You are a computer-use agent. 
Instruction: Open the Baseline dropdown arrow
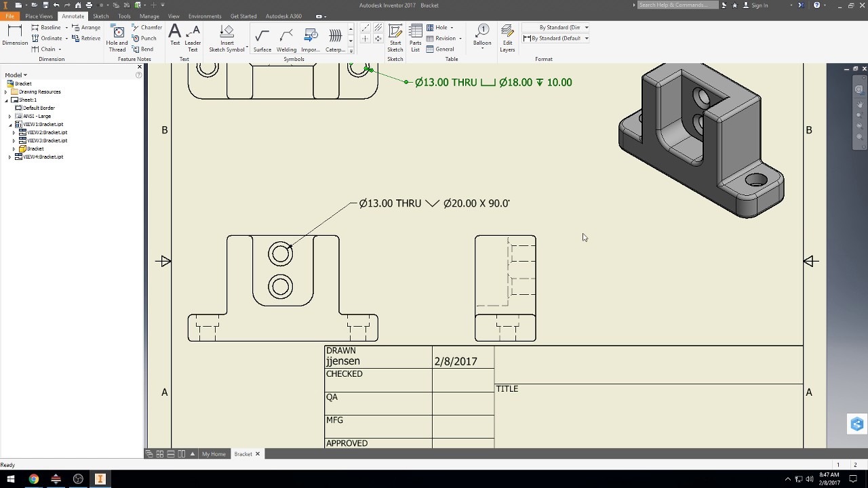(x=66, y=28)
